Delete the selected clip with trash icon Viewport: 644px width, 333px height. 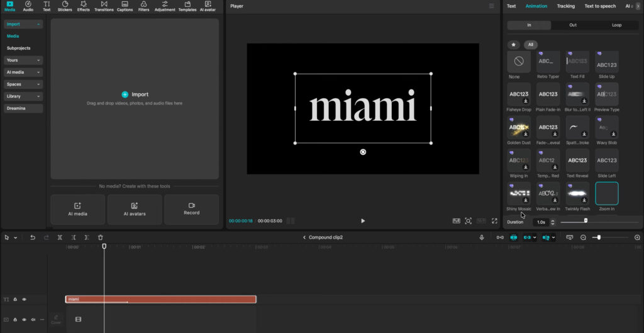(x=101, y=237)
